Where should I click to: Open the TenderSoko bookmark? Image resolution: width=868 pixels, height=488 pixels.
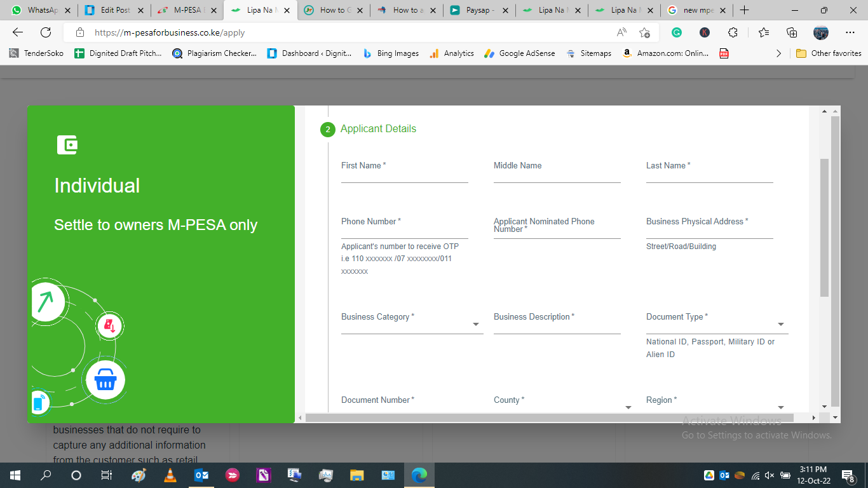36,53
